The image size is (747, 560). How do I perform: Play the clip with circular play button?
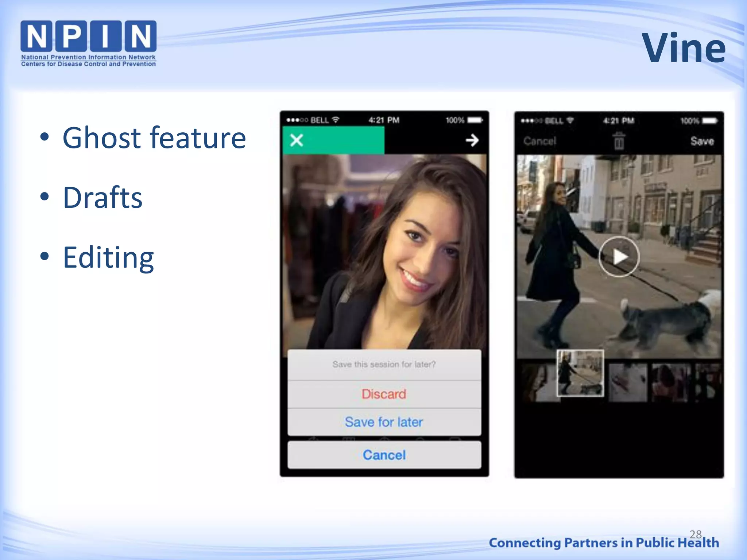(619, 257)
